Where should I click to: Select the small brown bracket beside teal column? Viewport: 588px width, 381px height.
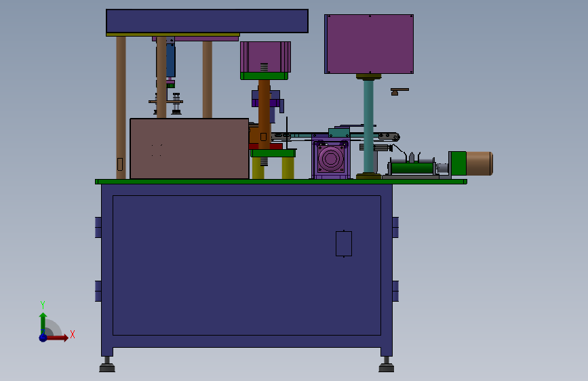click(399, 92)
